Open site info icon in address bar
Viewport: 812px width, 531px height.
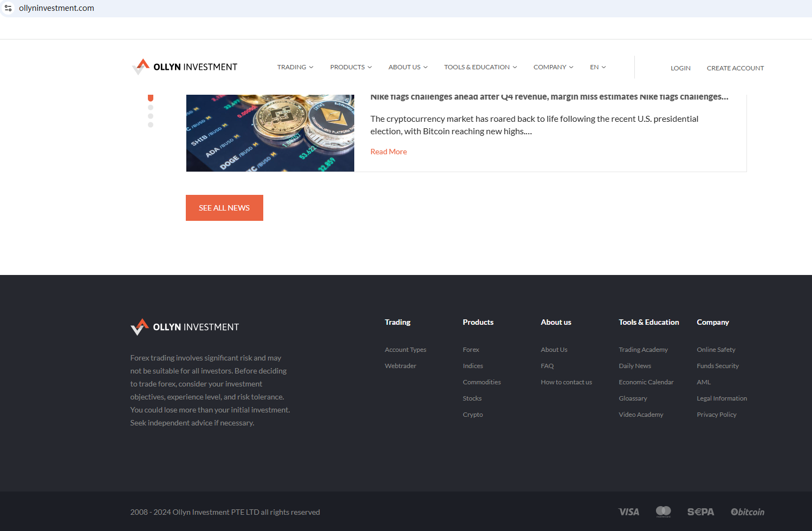[8, 8]
